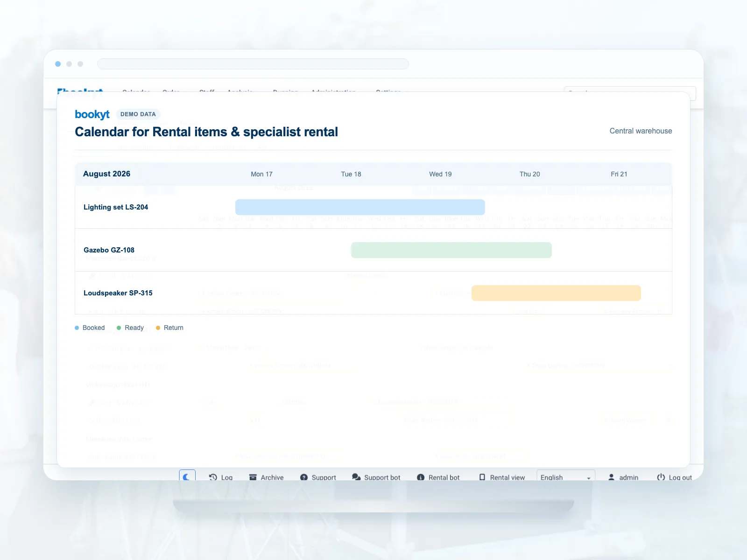This screenshot has width=747, height=560.
Task: Select the blue Booked bar for Lighting set LS-204
Action: (360, 207)
